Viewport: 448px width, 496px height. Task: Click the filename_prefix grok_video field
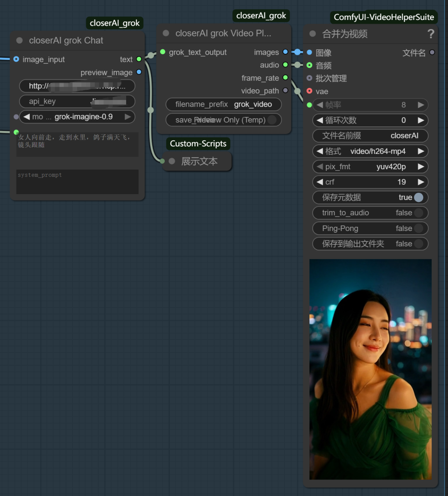click(x=224, y=105)
